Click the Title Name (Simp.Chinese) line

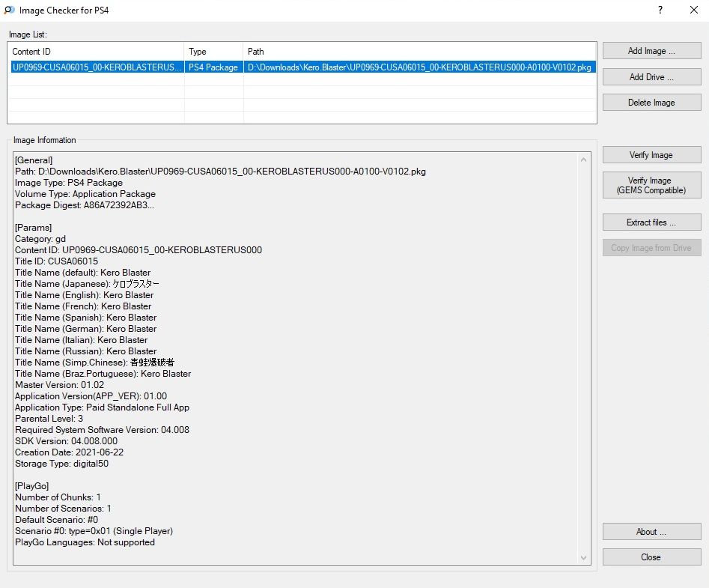click(94, 363)
